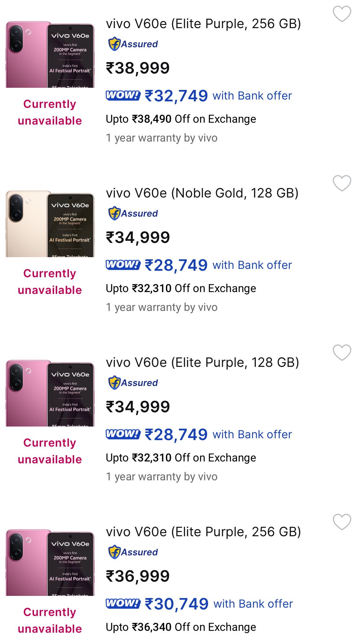Click Assured badge on the ₹38,999 listing
This screenshot has height=637, width=364.
(133, 44)
